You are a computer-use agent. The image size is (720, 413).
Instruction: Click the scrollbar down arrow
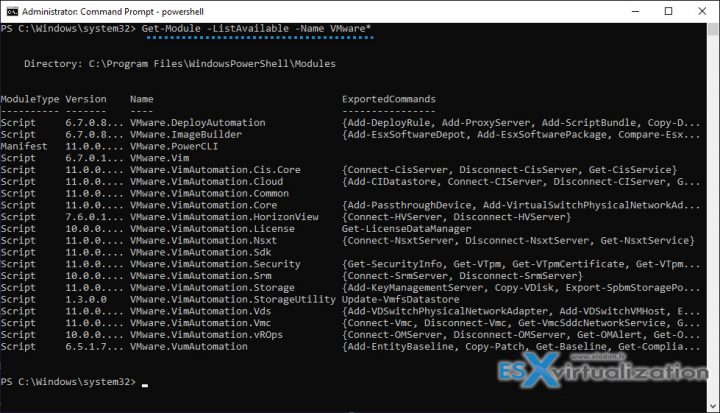coord(713,406)
